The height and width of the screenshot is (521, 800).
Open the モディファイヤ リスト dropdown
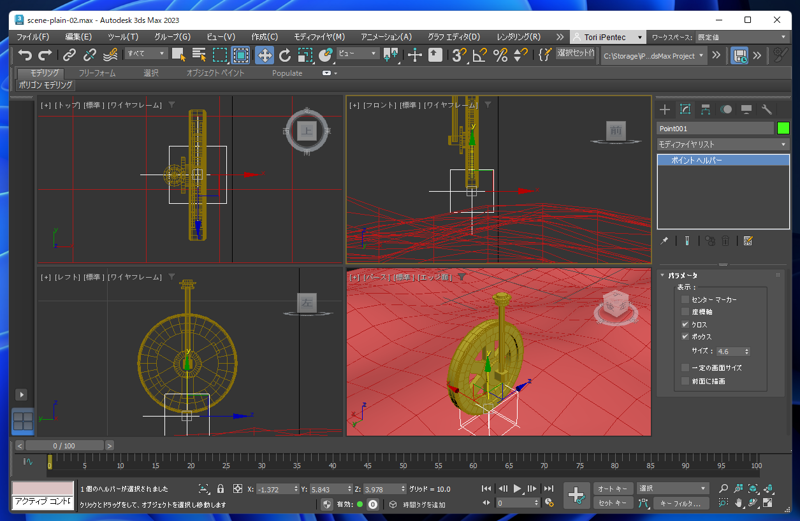click(x=723, y=145)
